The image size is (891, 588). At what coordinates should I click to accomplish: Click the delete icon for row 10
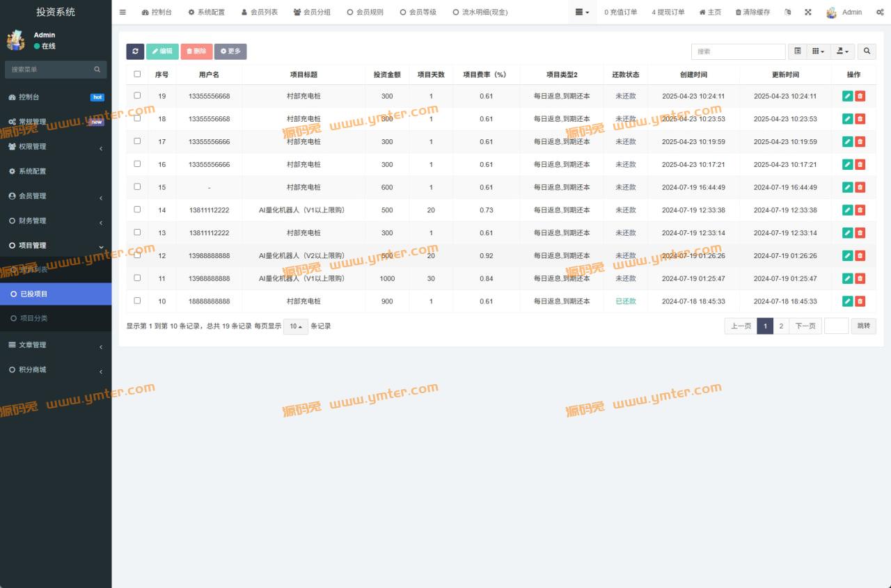[x=860, y=301]
